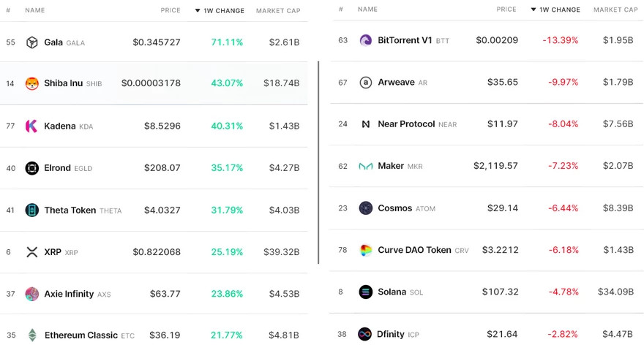Sort right table by PRICE header

506,10
